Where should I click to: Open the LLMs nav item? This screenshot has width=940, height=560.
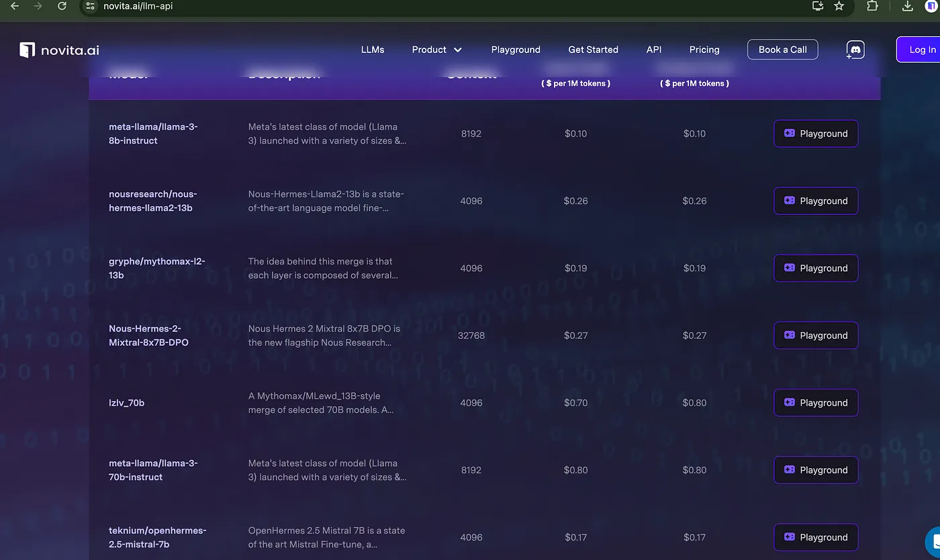point(373,50)
